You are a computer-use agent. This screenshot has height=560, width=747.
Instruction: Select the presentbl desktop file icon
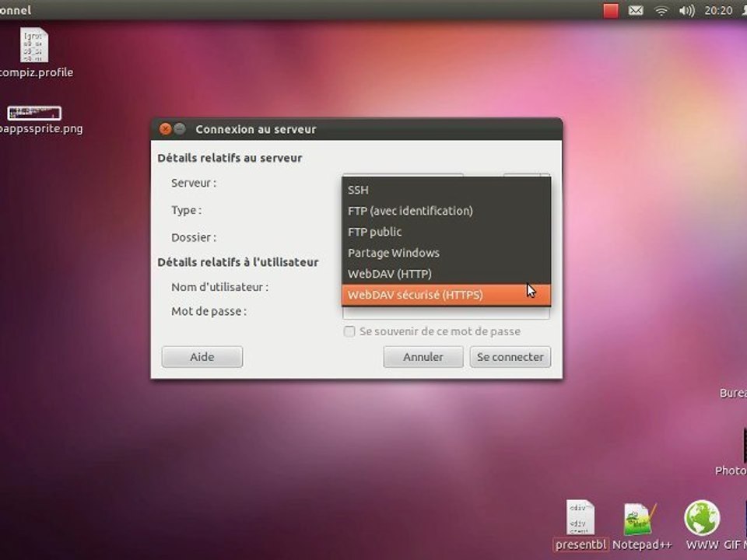[580, 525]
